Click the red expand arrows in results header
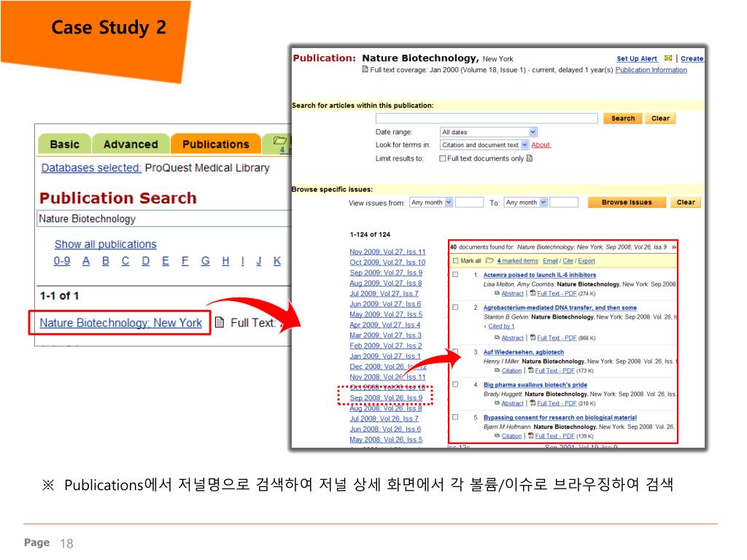Screen dimensions: 747x560 (673, 247)
